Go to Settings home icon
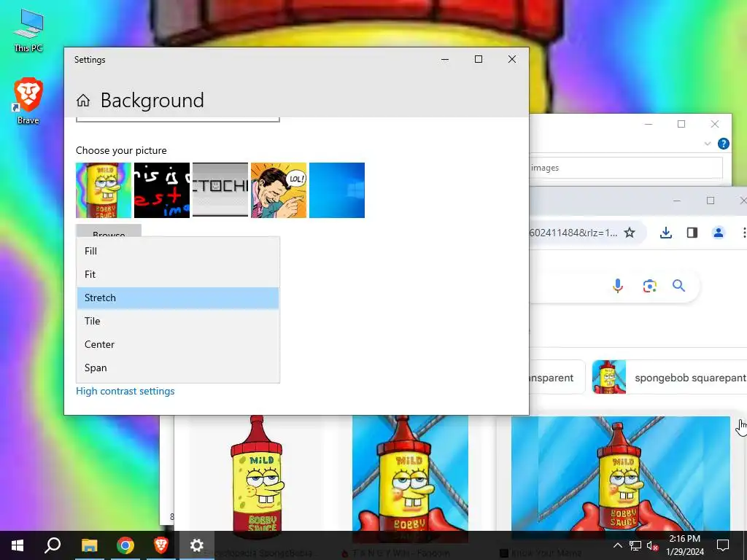 [x=83, y=101]
